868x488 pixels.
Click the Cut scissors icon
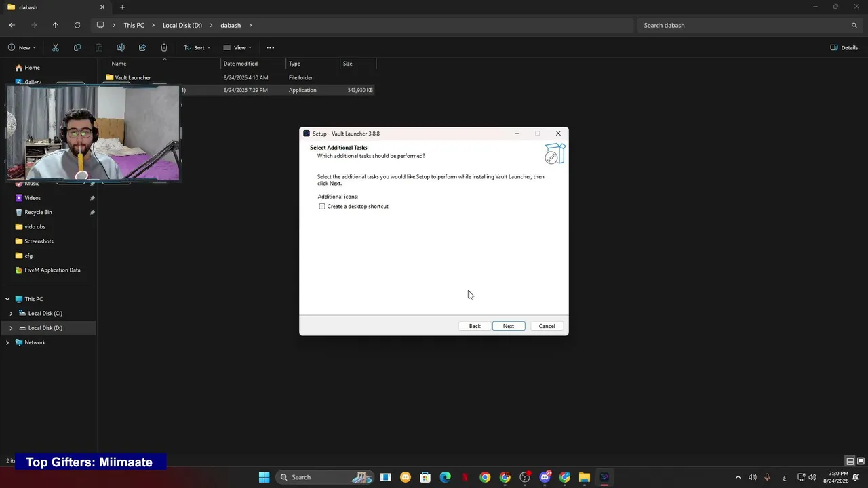click(56, 47)
